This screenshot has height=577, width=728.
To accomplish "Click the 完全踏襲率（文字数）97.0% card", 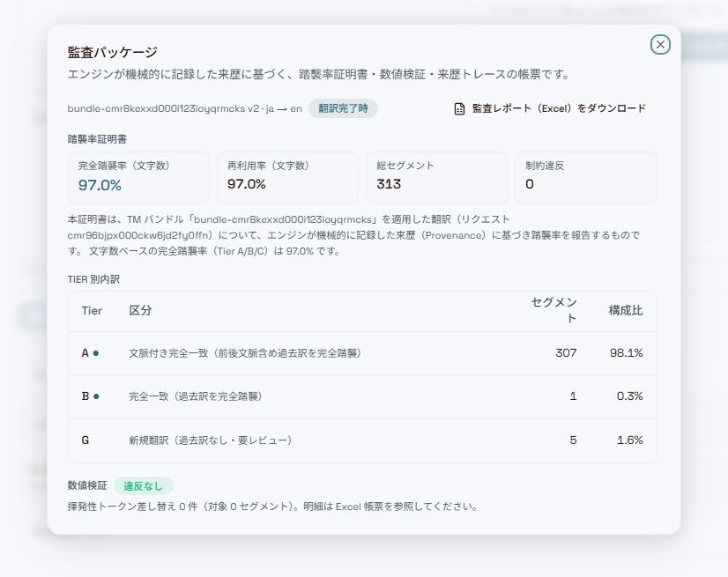I will point(138,178).
